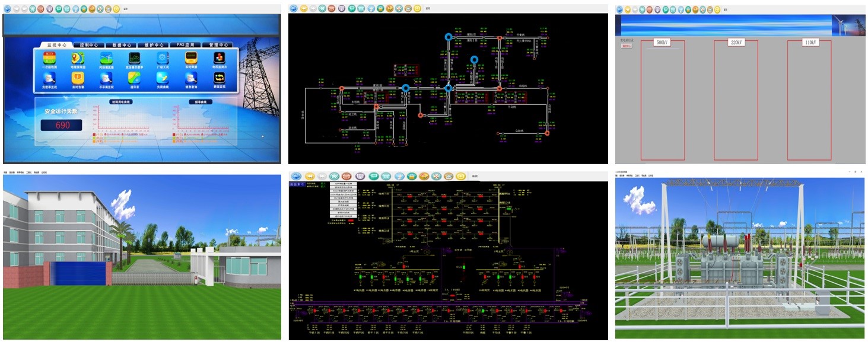
Task: Open the 实时数据 icon
Action: (191, 59)
